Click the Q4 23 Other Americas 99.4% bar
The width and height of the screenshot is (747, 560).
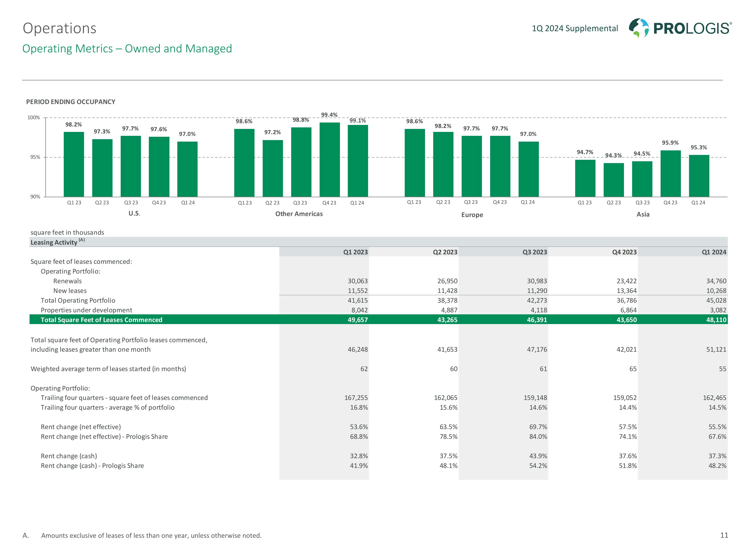click(x=329, y=159)
